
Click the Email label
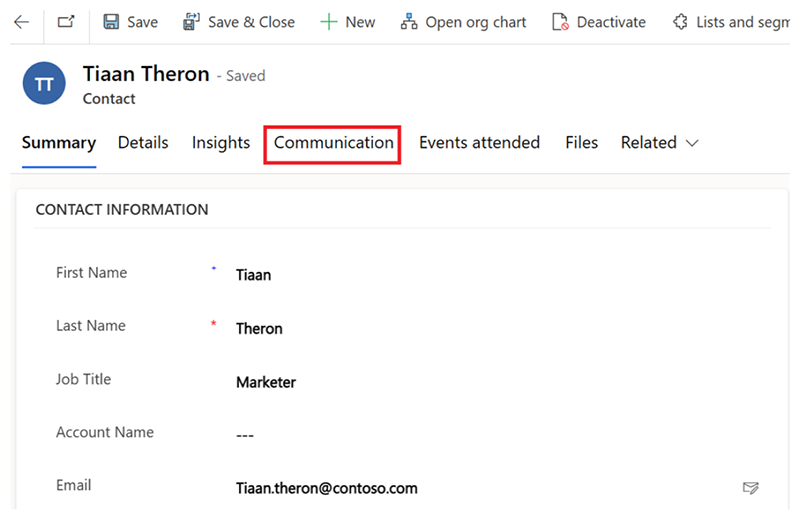73,485
